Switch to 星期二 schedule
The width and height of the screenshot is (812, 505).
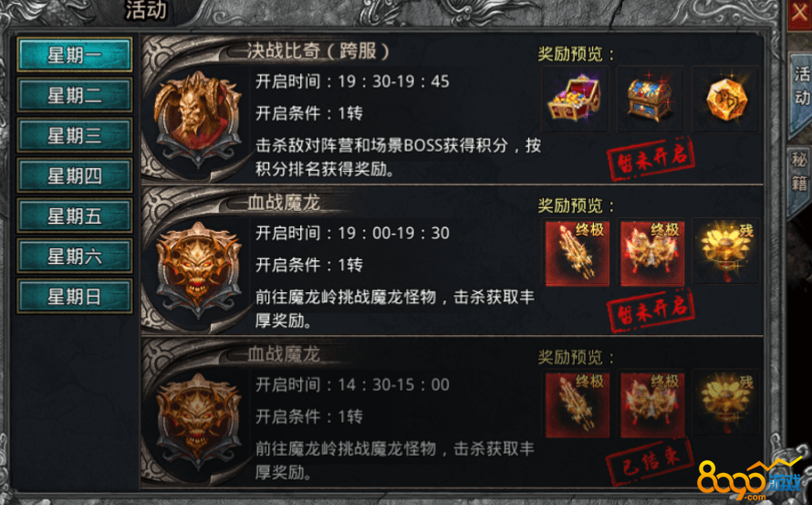tap(75, 95)
